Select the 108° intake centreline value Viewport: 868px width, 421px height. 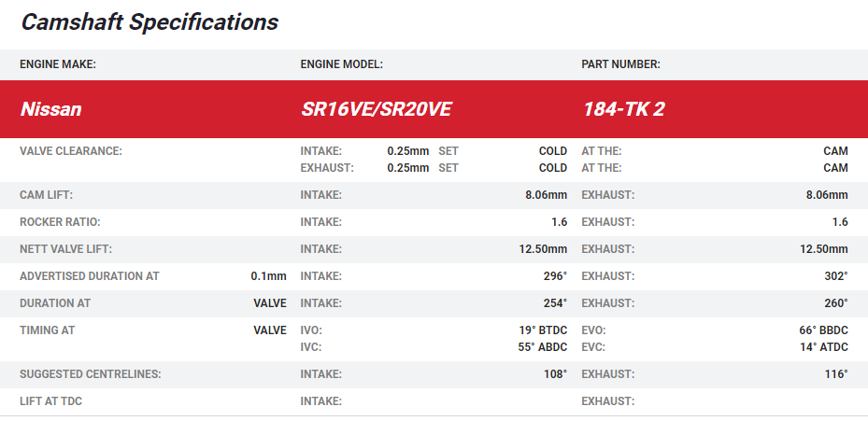[x=553, y=374]
